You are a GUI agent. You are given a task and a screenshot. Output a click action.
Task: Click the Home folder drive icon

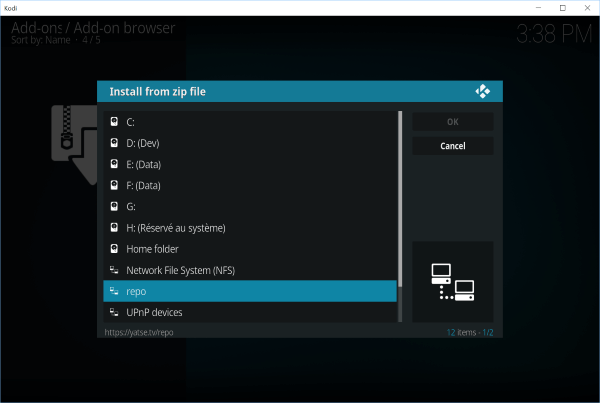click(x=114, y=249)
